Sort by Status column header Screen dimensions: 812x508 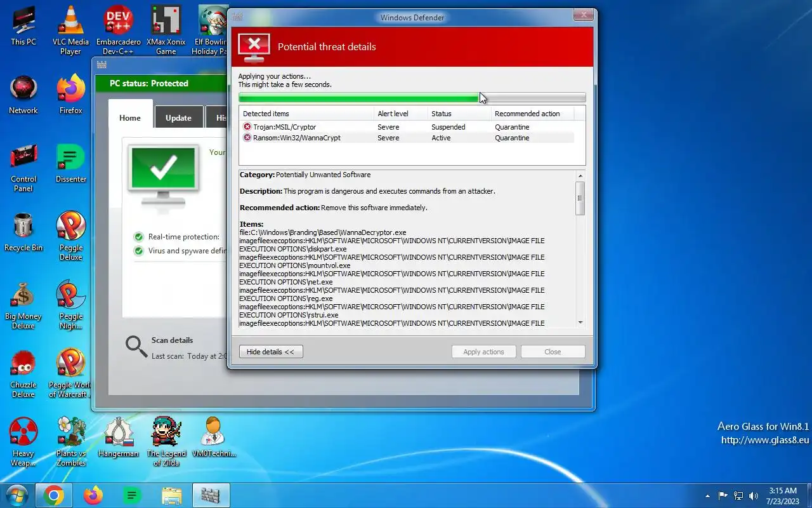(459, 114)
